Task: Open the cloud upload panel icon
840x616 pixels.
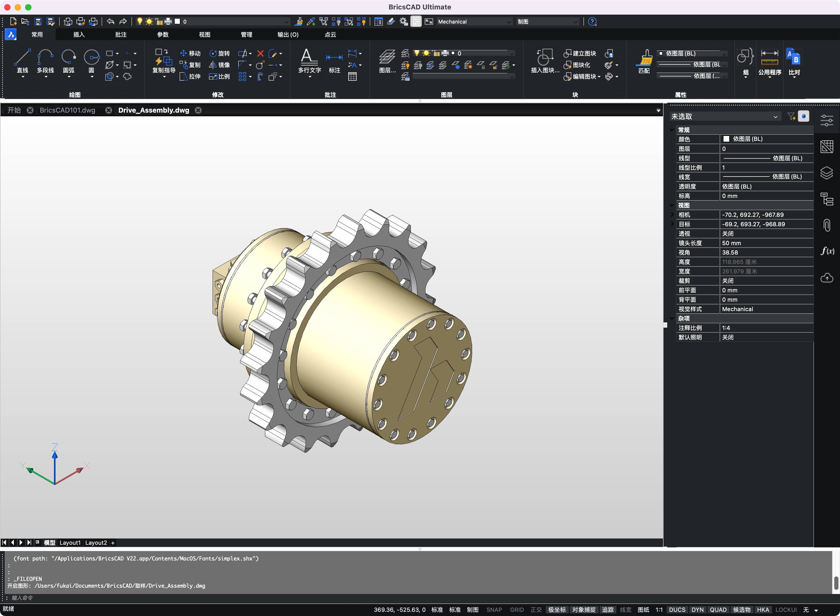Action: pyautogui.click(x=827, y=278)
